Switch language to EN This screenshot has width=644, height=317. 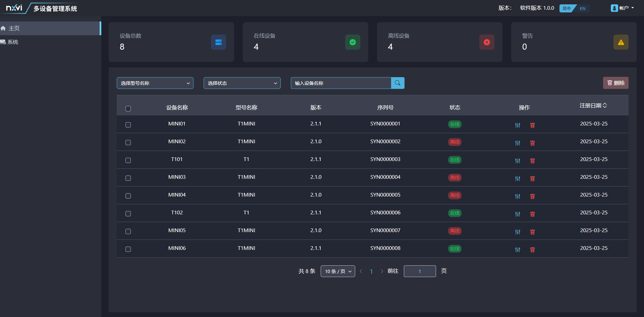583,8
